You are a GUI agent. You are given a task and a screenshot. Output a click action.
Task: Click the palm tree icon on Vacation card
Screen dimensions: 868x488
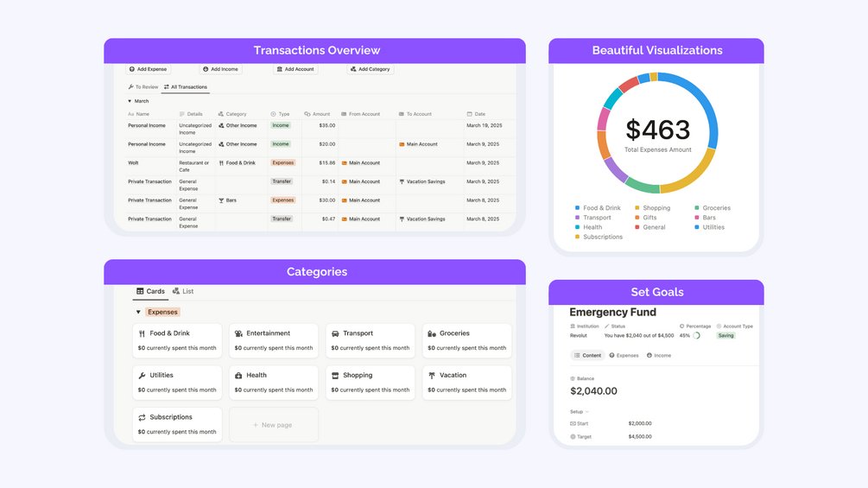pos(432,376)
